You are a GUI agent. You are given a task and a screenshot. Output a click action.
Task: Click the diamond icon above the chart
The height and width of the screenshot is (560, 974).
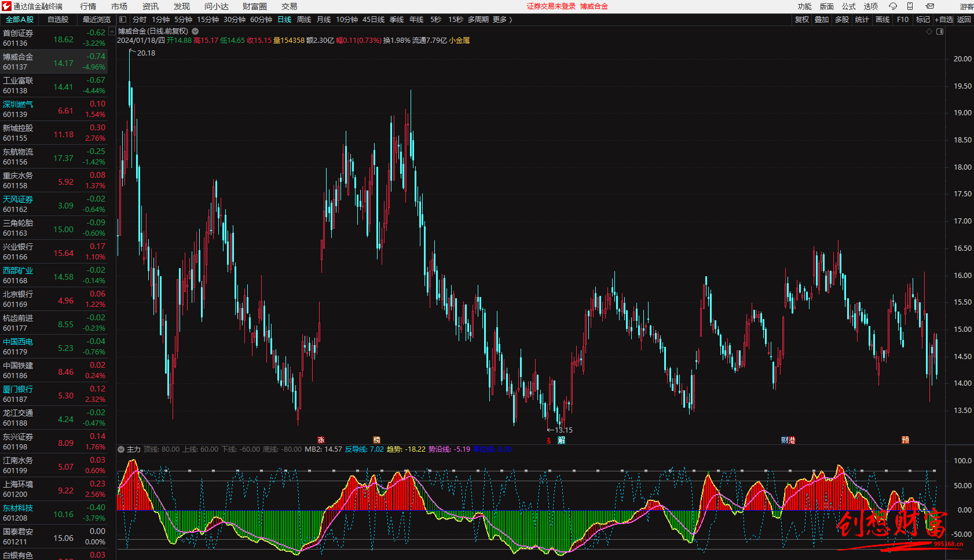[929, 31]
